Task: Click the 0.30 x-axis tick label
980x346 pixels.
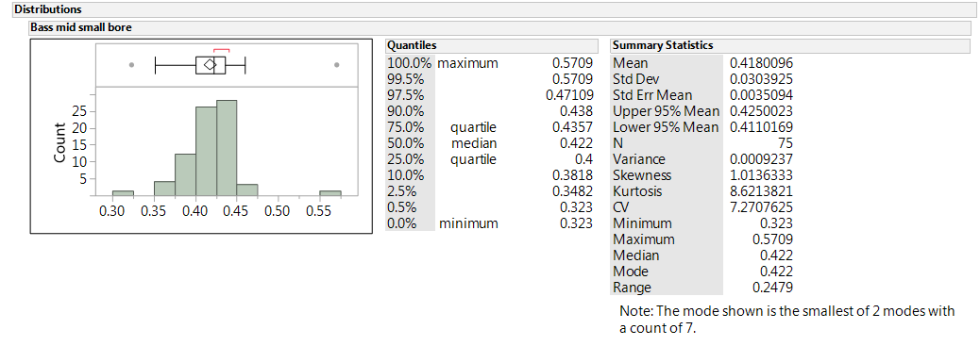Action: [x=113, y=212]
